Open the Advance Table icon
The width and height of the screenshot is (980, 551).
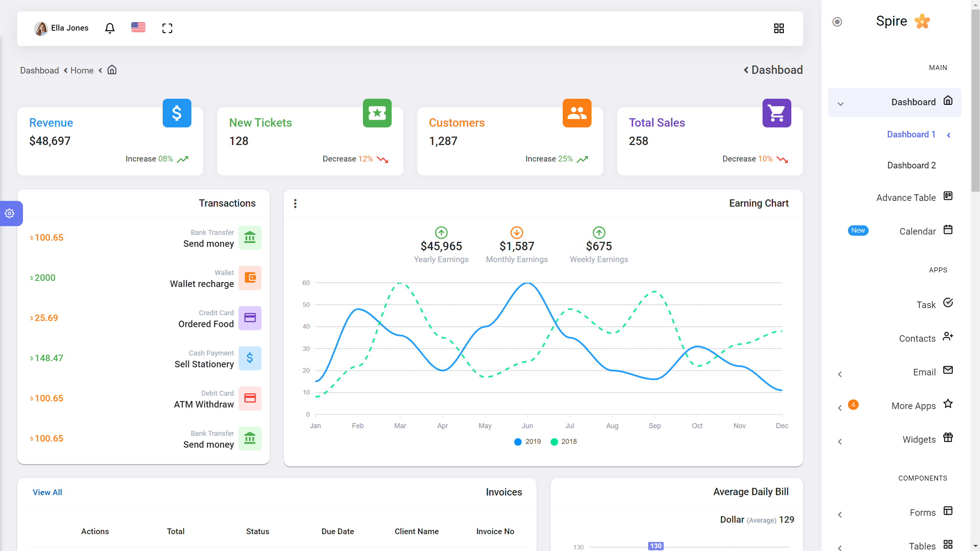click(x=948, y=196)
